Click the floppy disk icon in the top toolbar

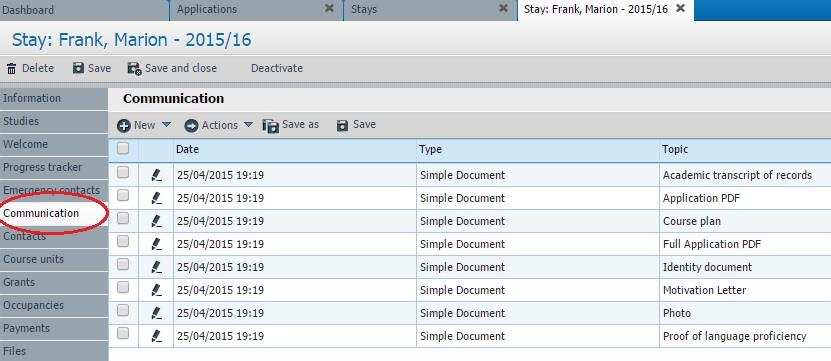click(78, 68)
